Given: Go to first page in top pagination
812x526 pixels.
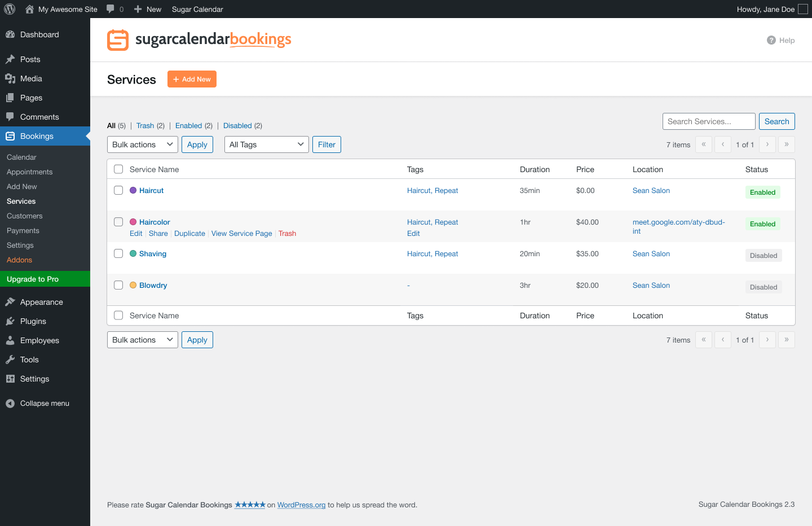Looking at the screenshot, I should point(704,144).
